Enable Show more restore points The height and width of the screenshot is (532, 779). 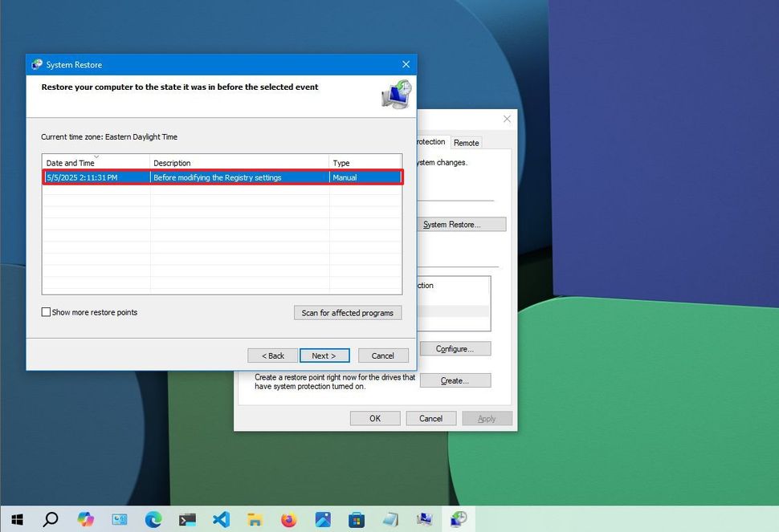[46, 312]
